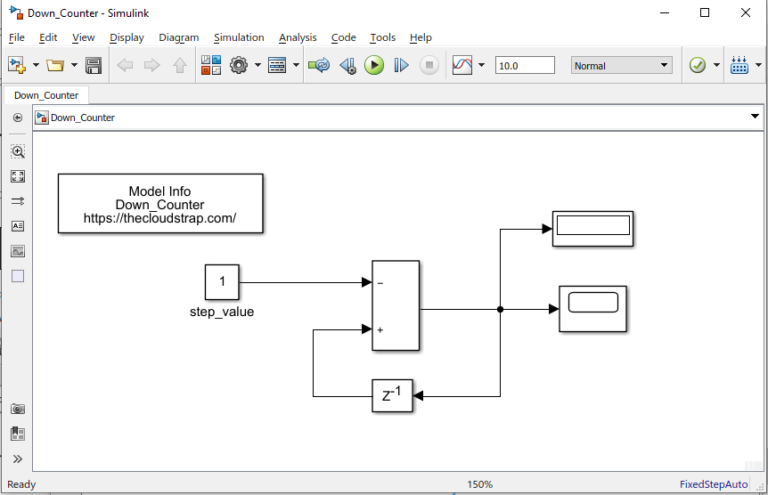The image size is (768, 495).
Task: Open the Help menu
Action: tap(421, 37)
